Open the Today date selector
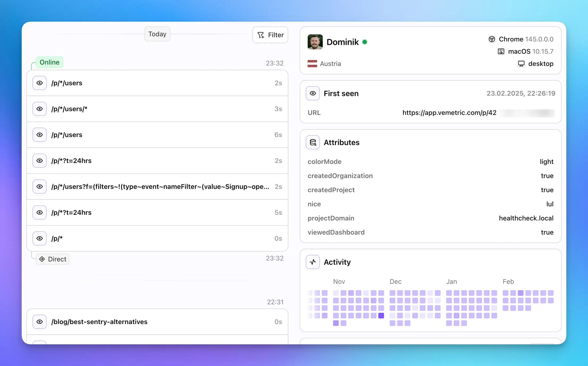This screenshot has width=588, height=366. (x=157, y=34)
